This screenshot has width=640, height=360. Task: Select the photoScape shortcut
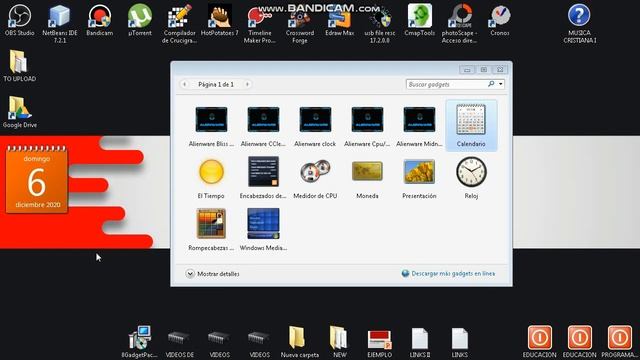tap(460, 24)
